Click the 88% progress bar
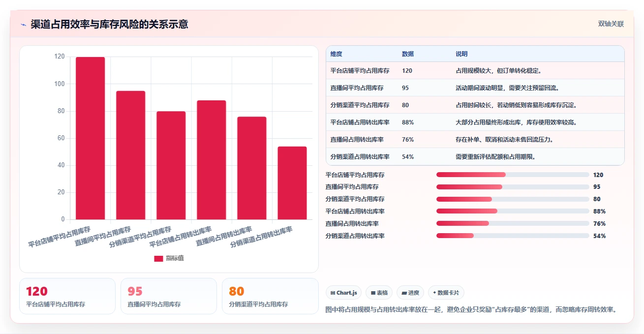The width and height of the screenshot is (644, 334). 513,212
